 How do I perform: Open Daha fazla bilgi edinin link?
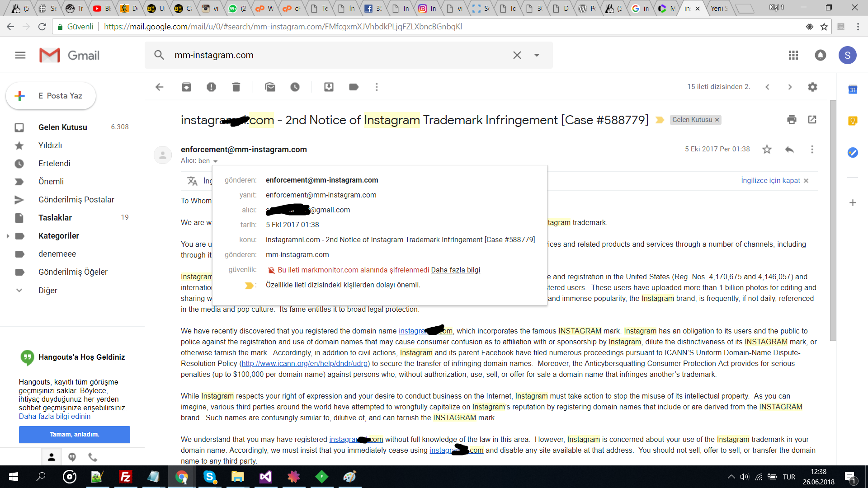coord(55,417)
